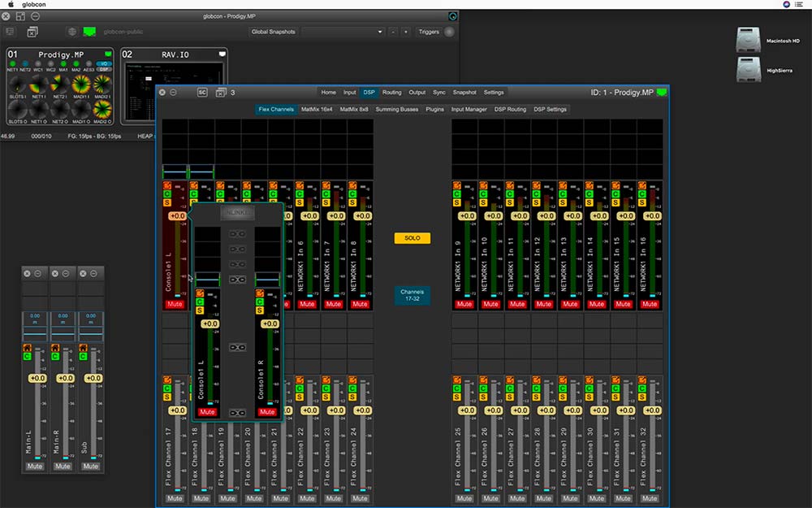This screenshot has height=508, width=812.
Task: Click the device list icon in globcon toolbar
Action: 10,32
